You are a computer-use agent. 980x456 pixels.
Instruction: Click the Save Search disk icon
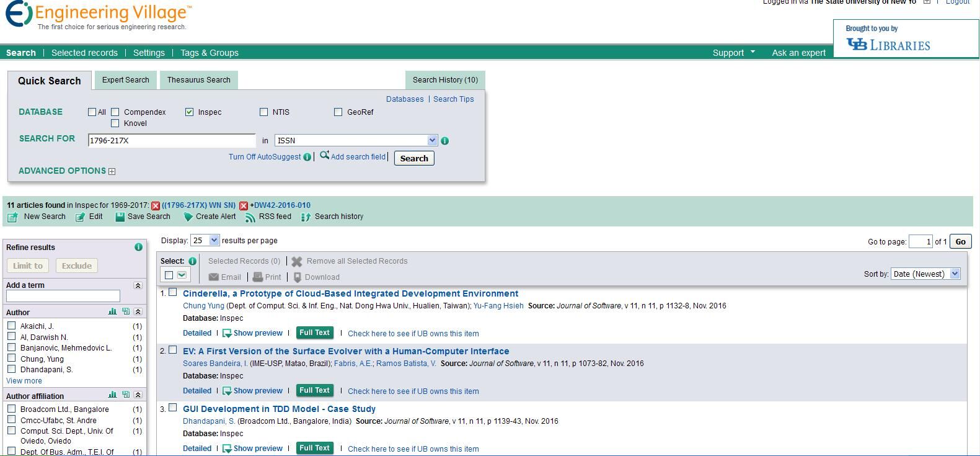(x=120, y=217)
